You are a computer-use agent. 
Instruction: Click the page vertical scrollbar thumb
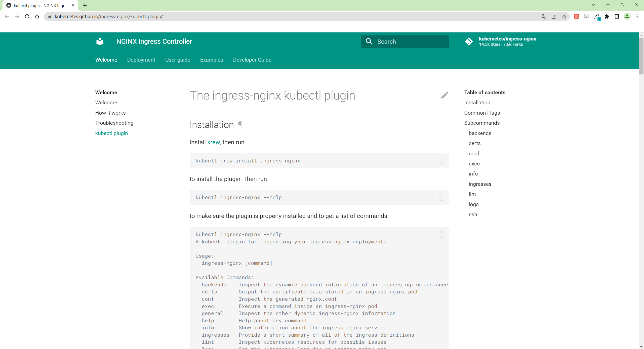point(641,56)
